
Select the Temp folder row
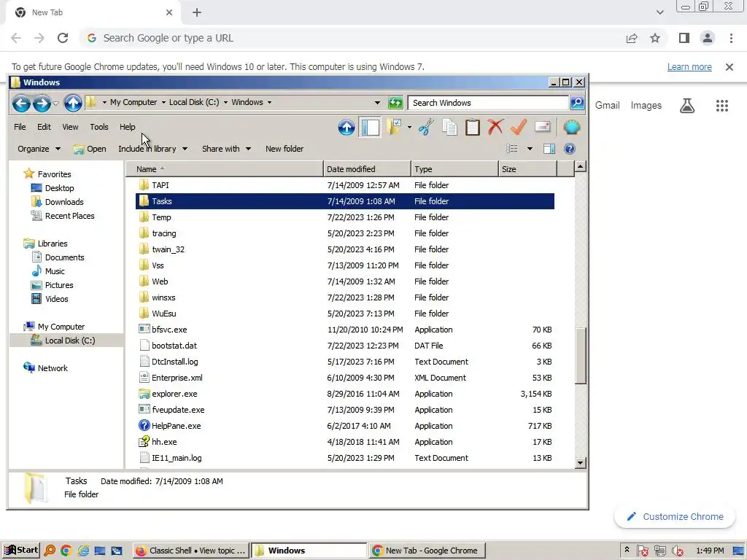pyautogui.click(x=345, y=217)
